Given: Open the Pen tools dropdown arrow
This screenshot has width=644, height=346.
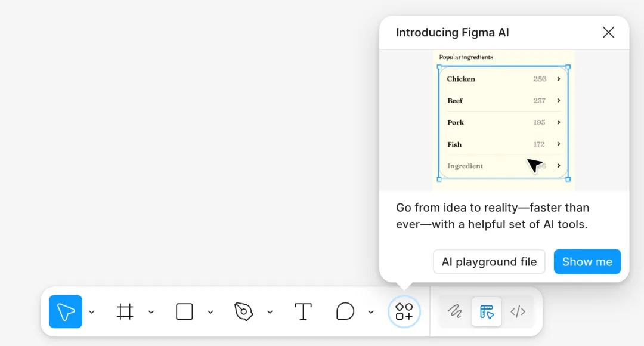Looking at the screenshot, I should (x=270, y=312).
